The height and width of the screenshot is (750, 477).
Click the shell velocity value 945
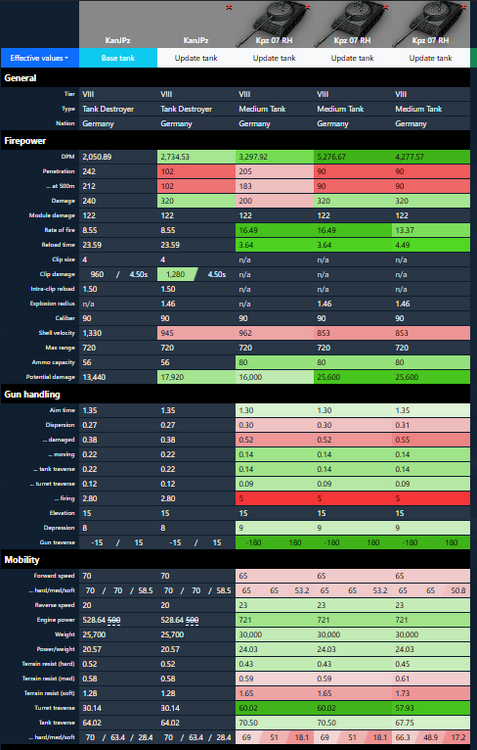point(167,333)
